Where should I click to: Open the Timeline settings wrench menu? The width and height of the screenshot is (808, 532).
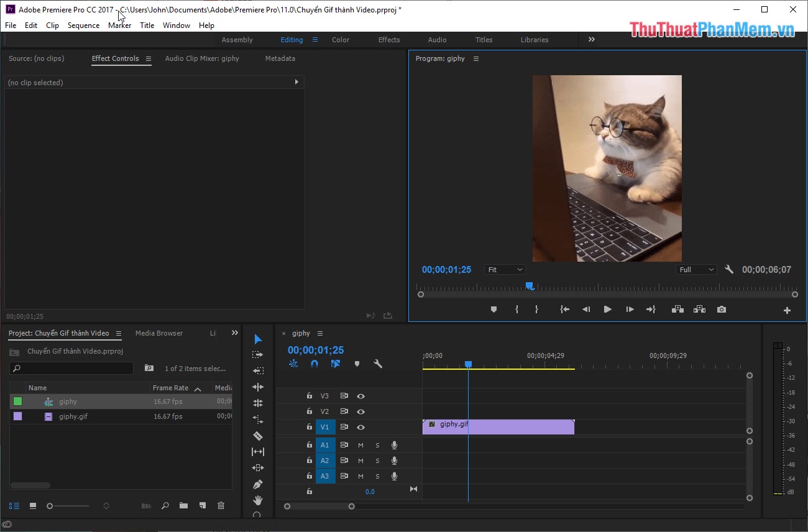point(378,364)
